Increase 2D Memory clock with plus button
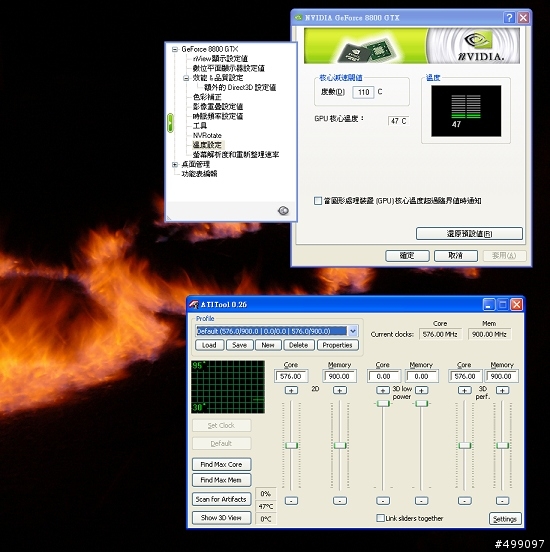 (x=340, y=390)
